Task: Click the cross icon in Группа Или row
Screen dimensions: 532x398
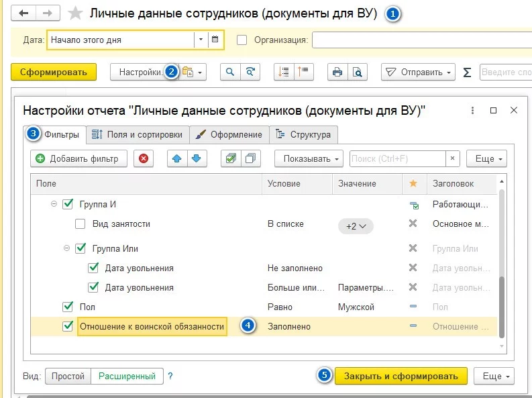Action: pos(413,248)
